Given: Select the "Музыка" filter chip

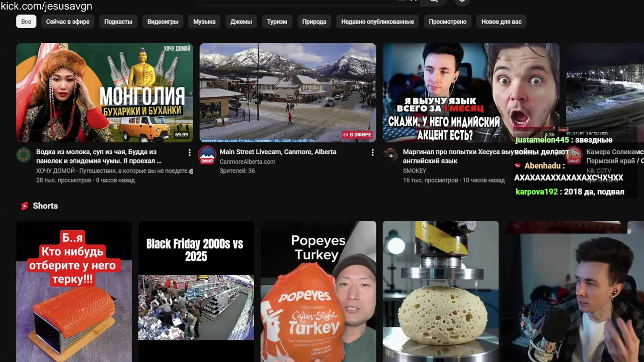Looking at the screenshot, I should click(x=204, y=22).
